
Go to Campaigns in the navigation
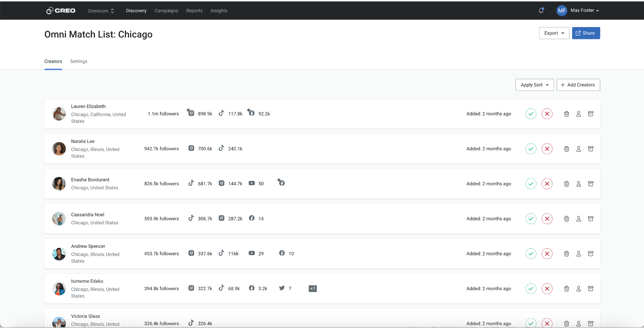pos(166,11)
